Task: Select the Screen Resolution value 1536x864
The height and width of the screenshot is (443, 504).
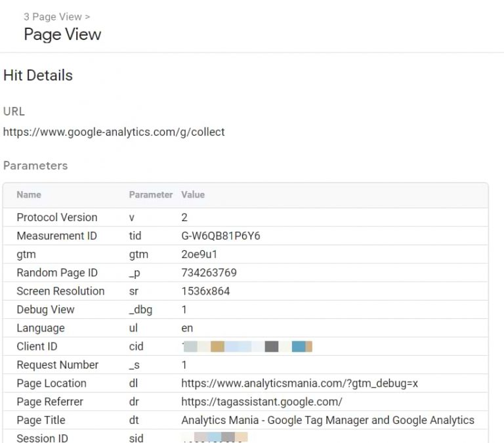Action: point(205,291)
